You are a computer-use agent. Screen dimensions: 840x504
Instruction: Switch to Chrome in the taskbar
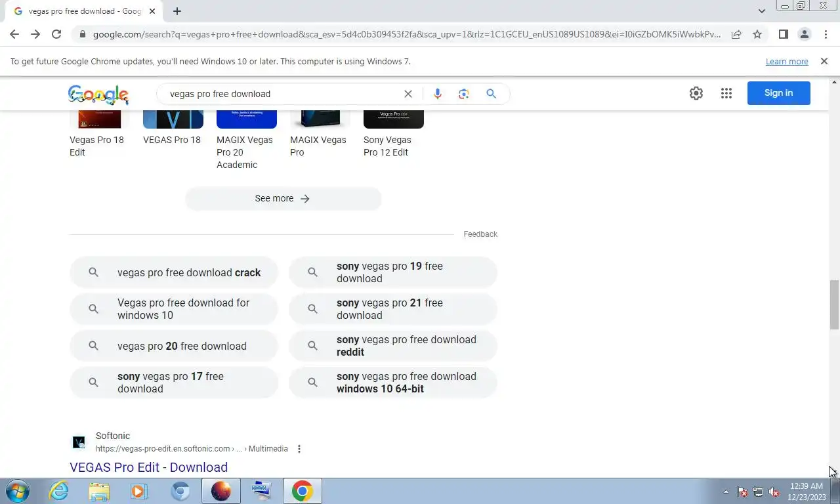302,491
